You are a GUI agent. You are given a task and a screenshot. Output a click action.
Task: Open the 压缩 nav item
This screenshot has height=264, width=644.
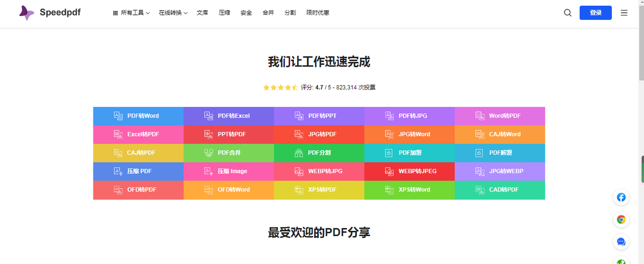coord(224,12)
